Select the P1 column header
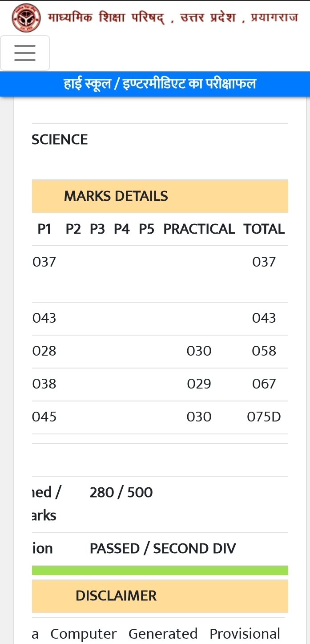The height and width of the screenshot is (644, 310). point(44,229)
